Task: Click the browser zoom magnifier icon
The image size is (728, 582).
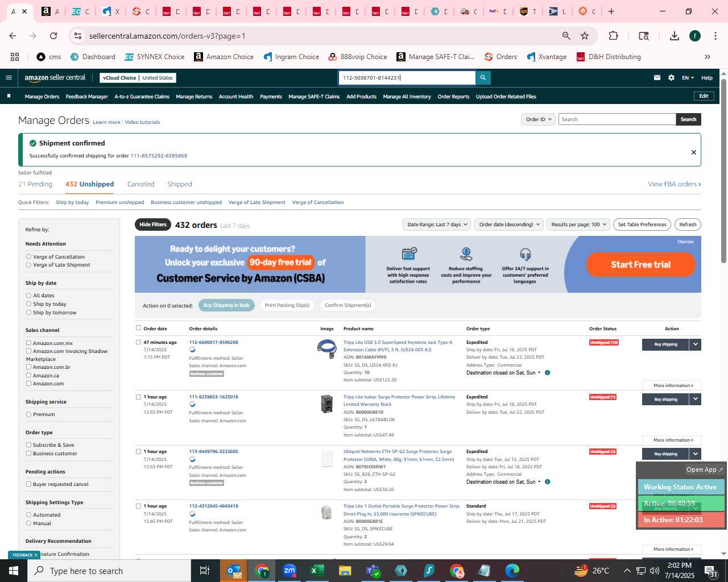Action: pyautogui.click(x=566, y=36)
